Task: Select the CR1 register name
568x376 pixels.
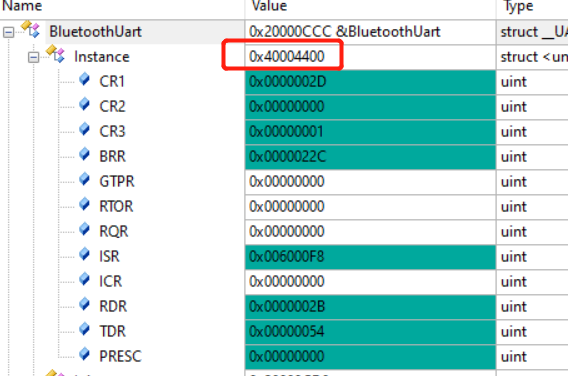Action: point(112,82)
